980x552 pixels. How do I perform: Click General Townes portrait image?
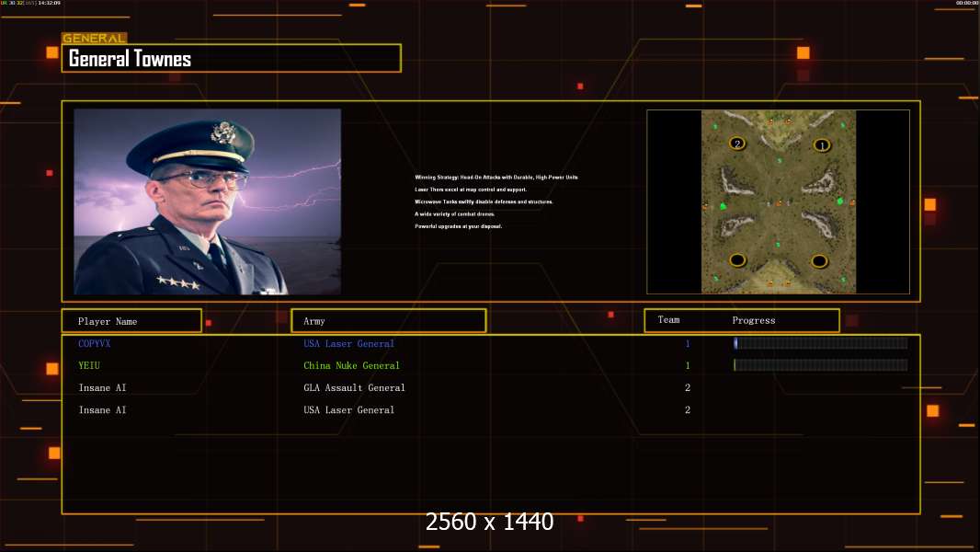[x=208, y=201]
